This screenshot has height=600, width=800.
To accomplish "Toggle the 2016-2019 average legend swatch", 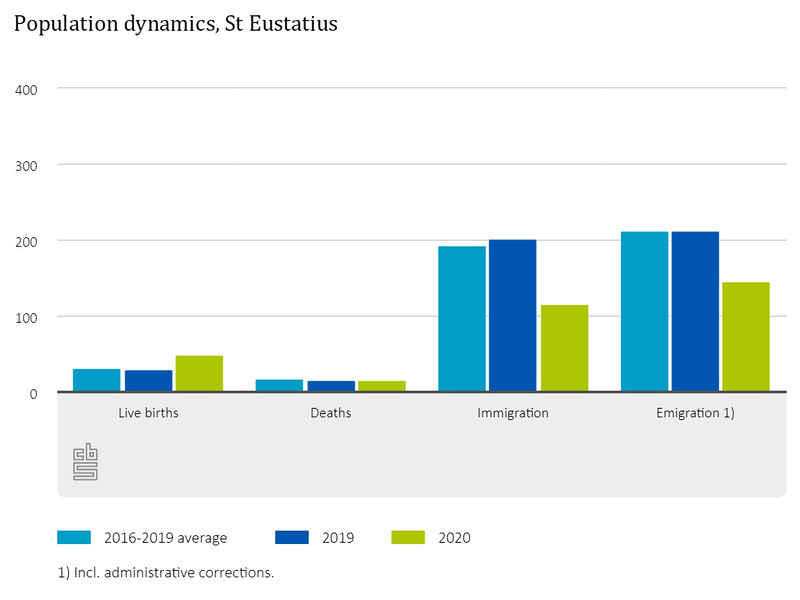I will [x=74, y=538].
